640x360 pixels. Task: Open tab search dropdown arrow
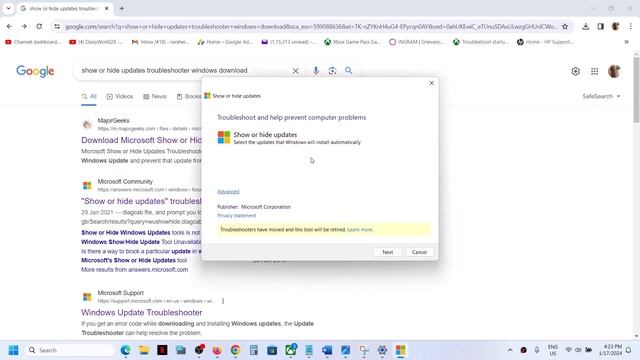(x=8, y=9)
